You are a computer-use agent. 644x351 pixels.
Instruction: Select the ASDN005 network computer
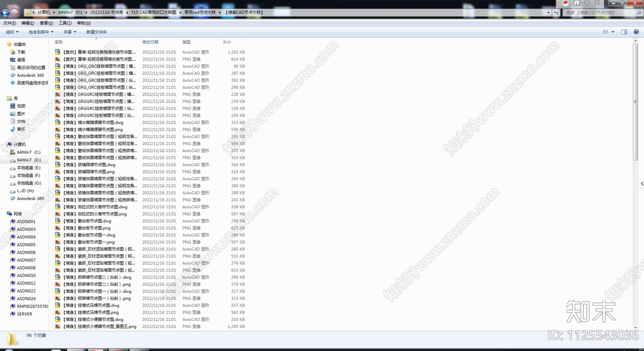[26, 244]
